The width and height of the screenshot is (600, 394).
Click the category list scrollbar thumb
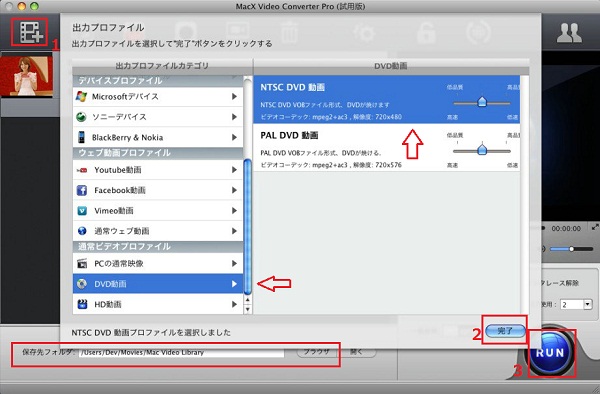click(x=248, y=226)
